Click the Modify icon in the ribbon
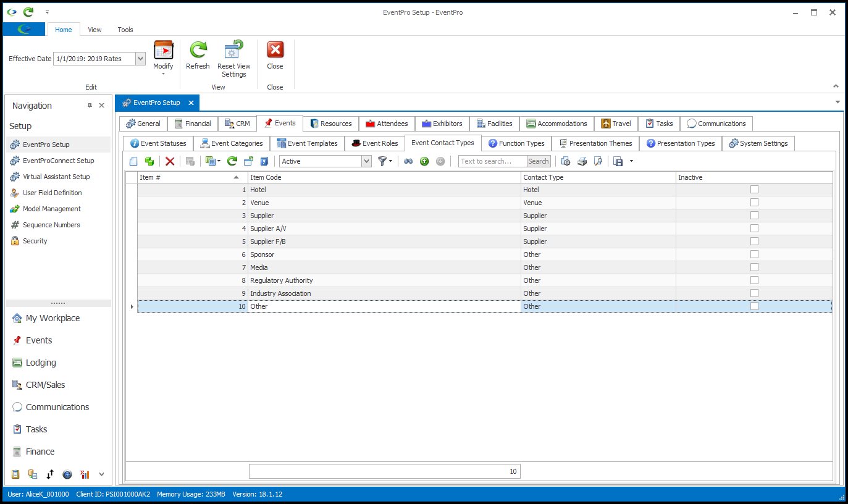Screen dimensions: 848x504 [164, 51]
